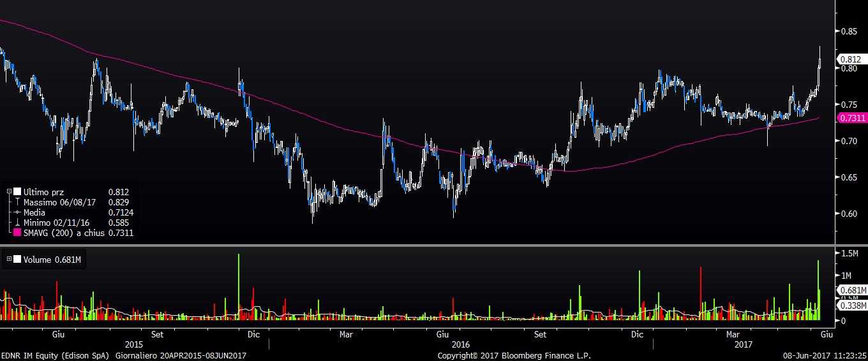Viewport: 868px width, 361px height.
Task: Click the 0.812 last price axis tag
Action: click(853, 59)
